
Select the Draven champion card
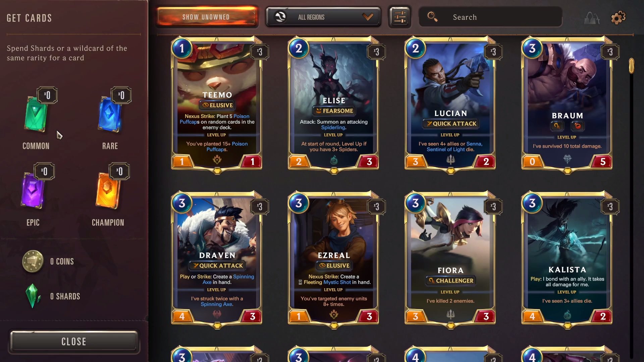tap(217, 260)
